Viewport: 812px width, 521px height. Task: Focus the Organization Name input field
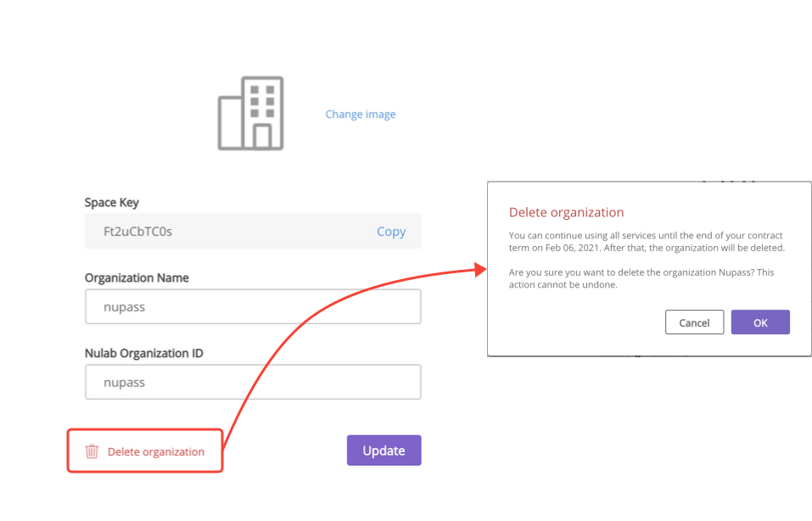click(253, 306)
